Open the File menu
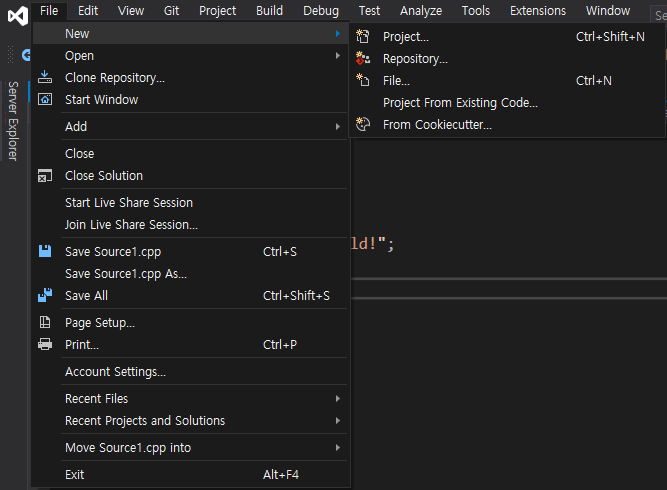 [49, 11]
